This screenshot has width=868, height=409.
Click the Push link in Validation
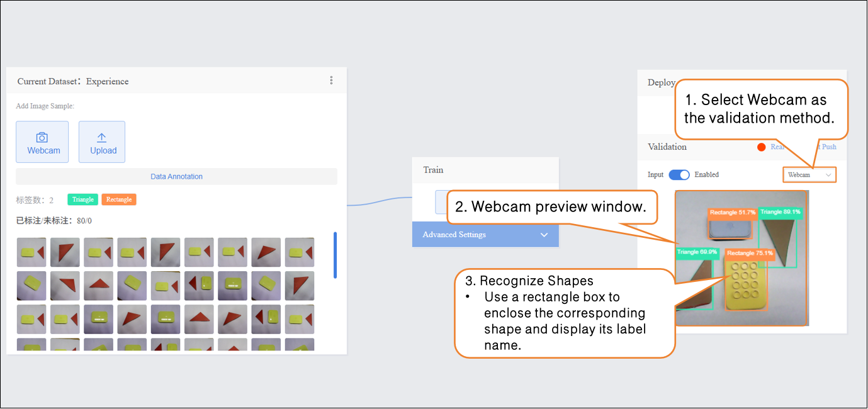(x=829, y=147)
